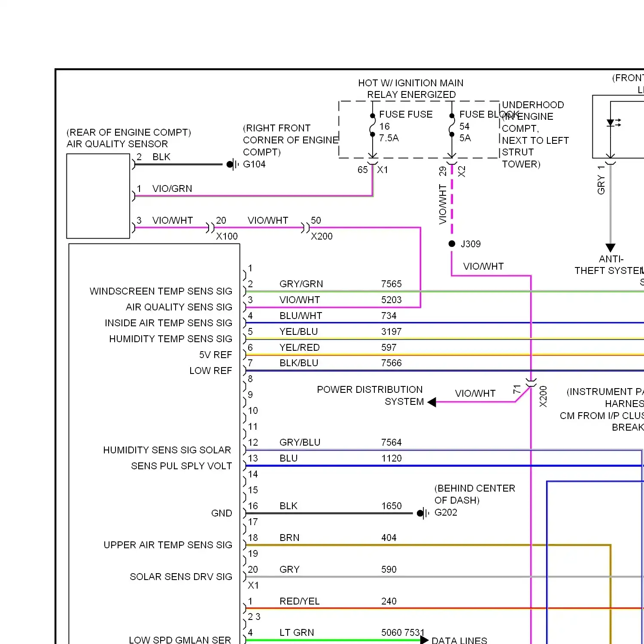
Task: Click circuit number 7566
Action: 391,363
